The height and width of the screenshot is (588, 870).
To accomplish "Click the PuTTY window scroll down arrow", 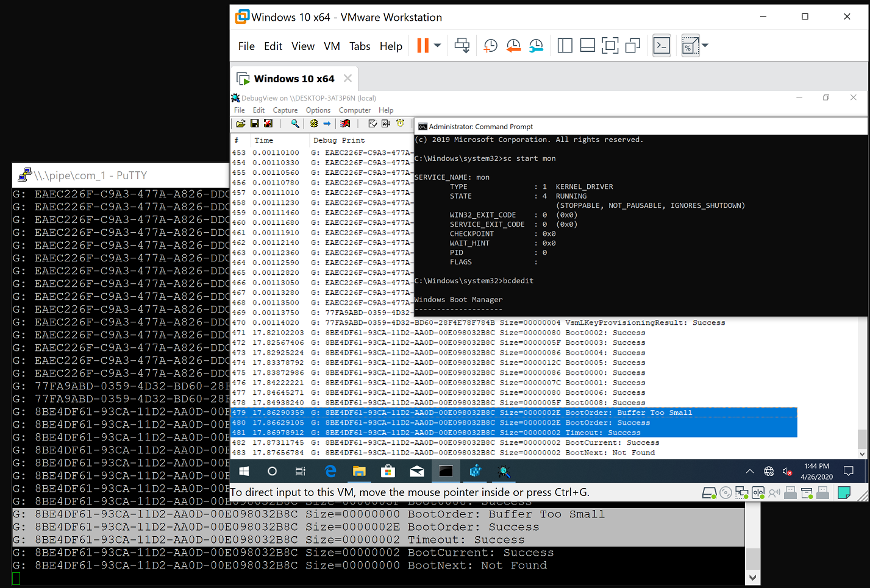I will [x=753, y=578].
